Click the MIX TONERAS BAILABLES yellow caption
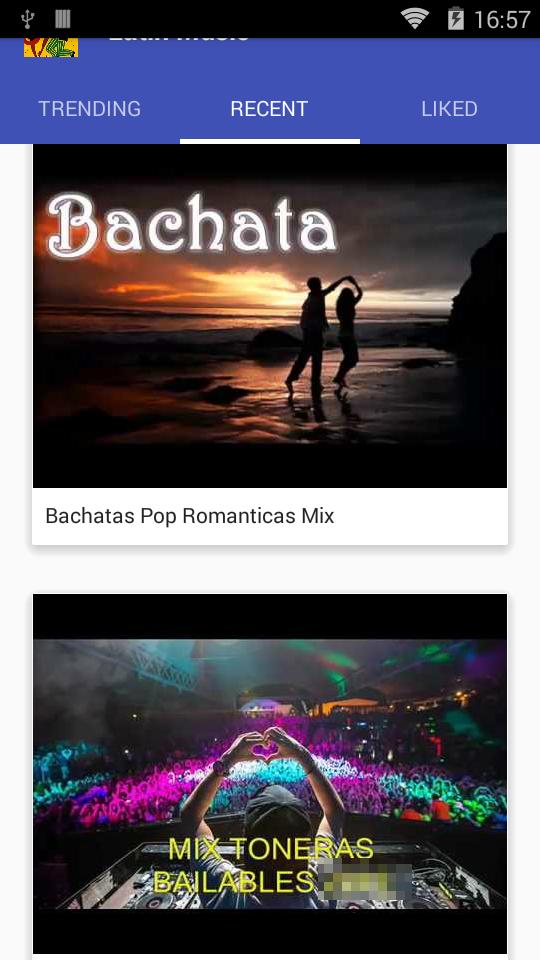540x960 pixels. point(263,865)
